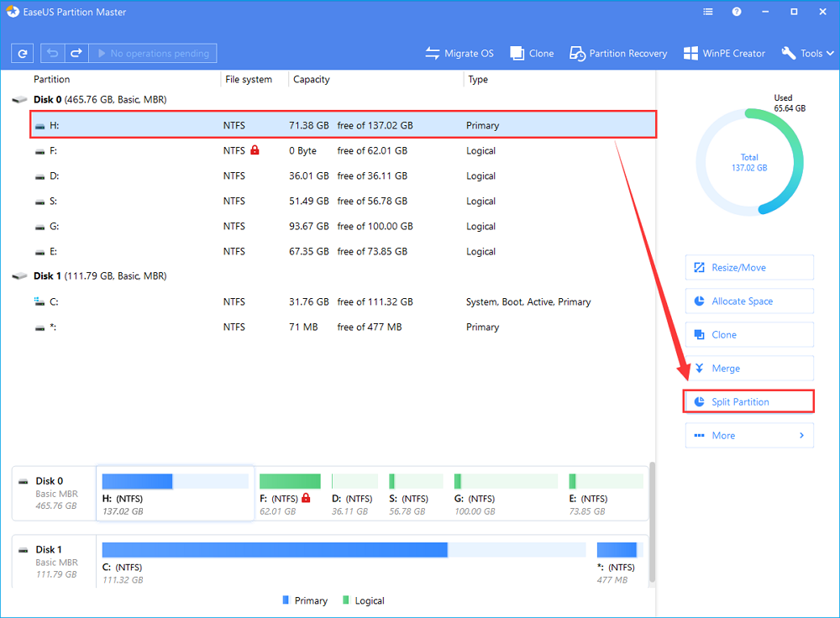Click the EaseUS Partition Master logo icon
Viewport: 840px width, 618px height.
click(13, 12)
